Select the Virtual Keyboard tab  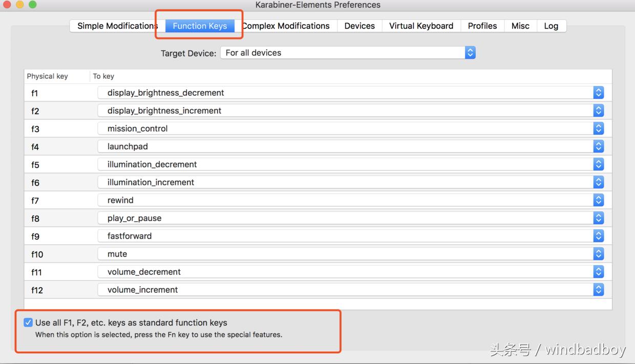pos(421,26)
